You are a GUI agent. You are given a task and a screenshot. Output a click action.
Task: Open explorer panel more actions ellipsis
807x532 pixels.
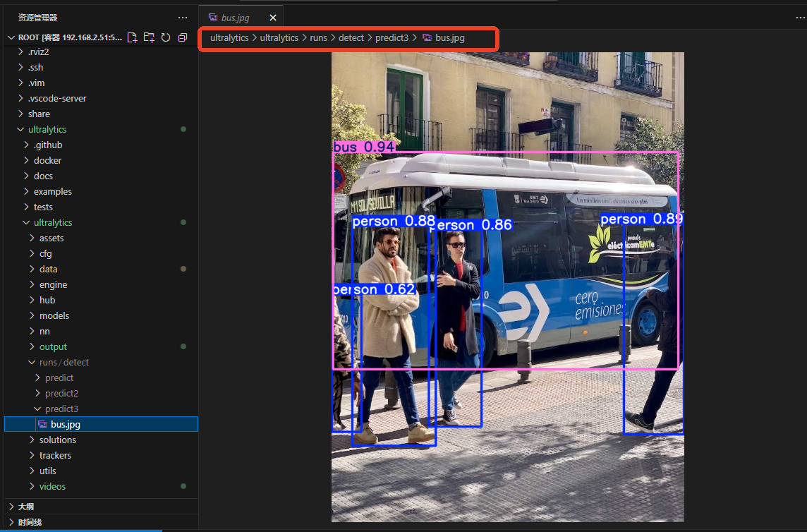pos(183,18)
